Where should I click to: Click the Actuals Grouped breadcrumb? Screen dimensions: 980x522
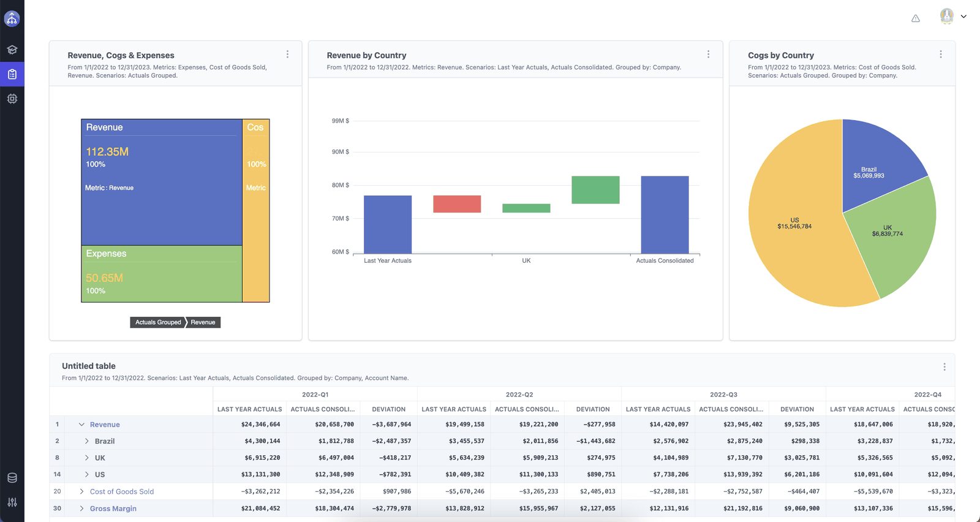[158, 322]
